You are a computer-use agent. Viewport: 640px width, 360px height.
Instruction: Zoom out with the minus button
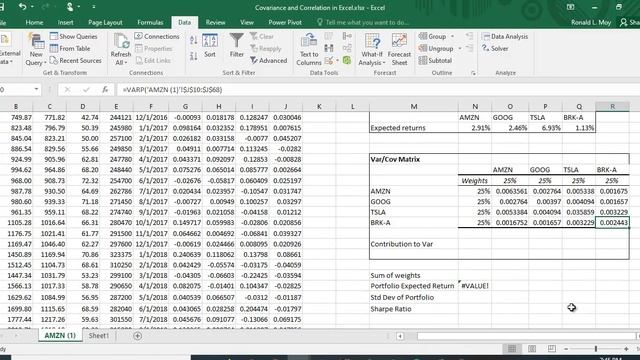pos(566,349)
